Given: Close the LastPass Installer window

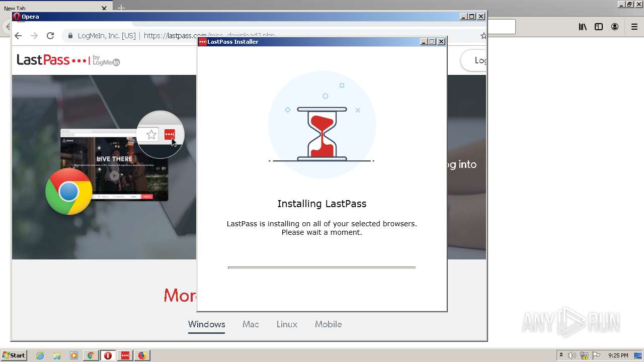Looking at the screenshot, I should coord(441,42).
